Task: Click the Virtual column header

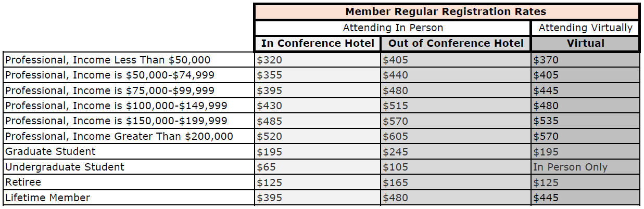Action: click(x=585, y=43)
